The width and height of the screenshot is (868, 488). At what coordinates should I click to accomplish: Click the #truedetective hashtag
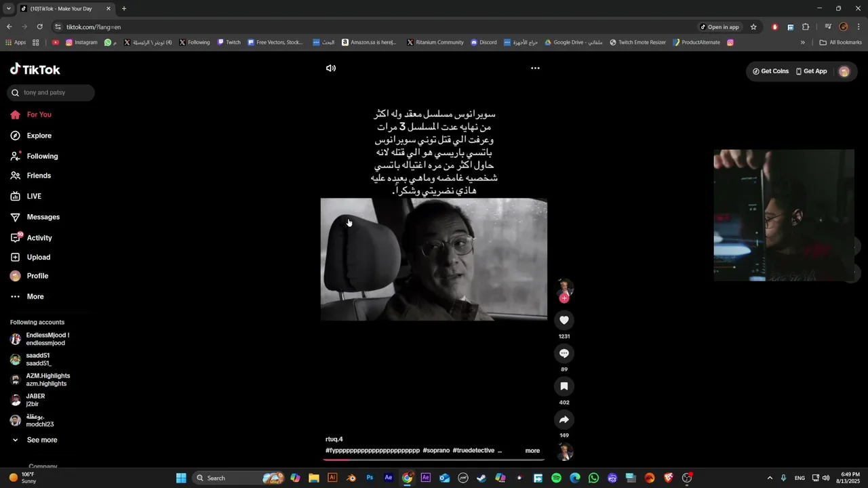473,451
